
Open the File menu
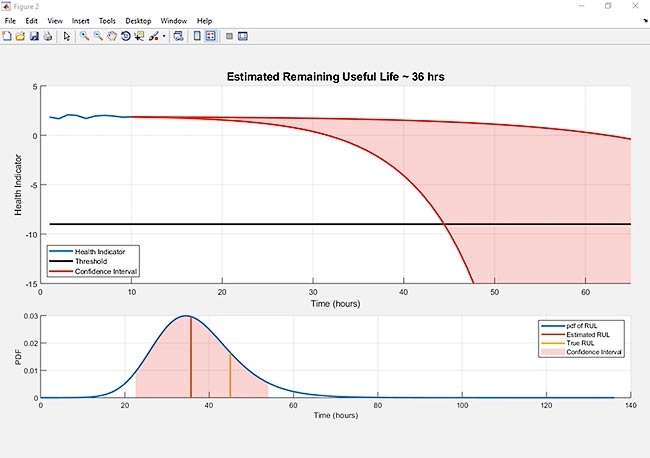pos(10,21)
